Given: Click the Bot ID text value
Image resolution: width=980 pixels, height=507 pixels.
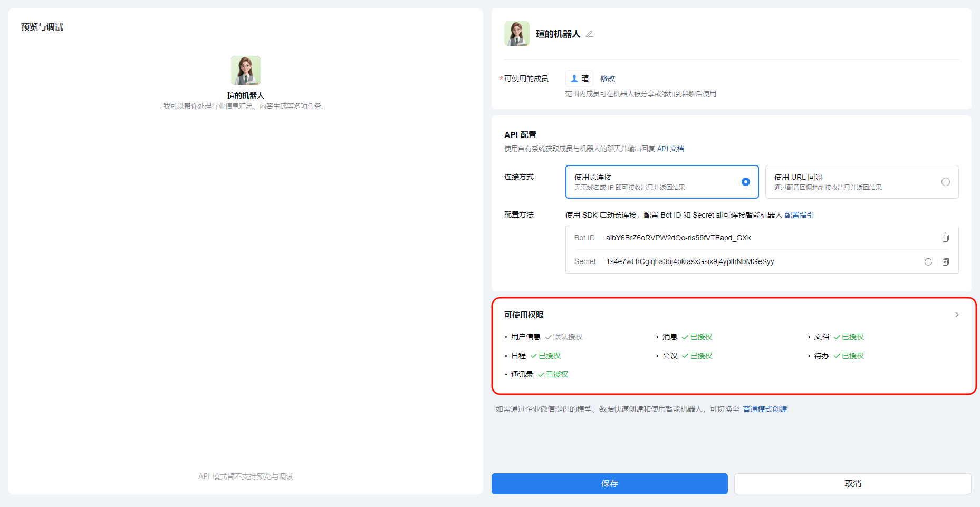Looking at the screenshot, I should 678,238.
